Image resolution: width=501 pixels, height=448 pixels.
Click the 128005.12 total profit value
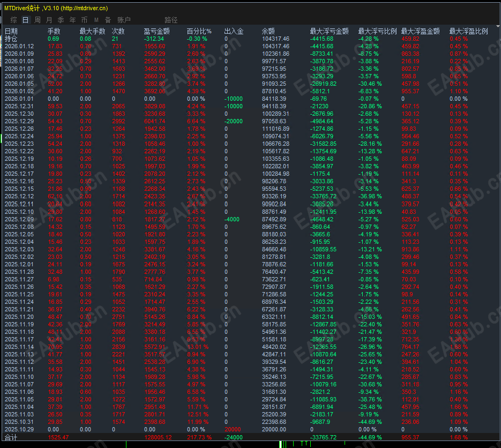click(158, 437)
